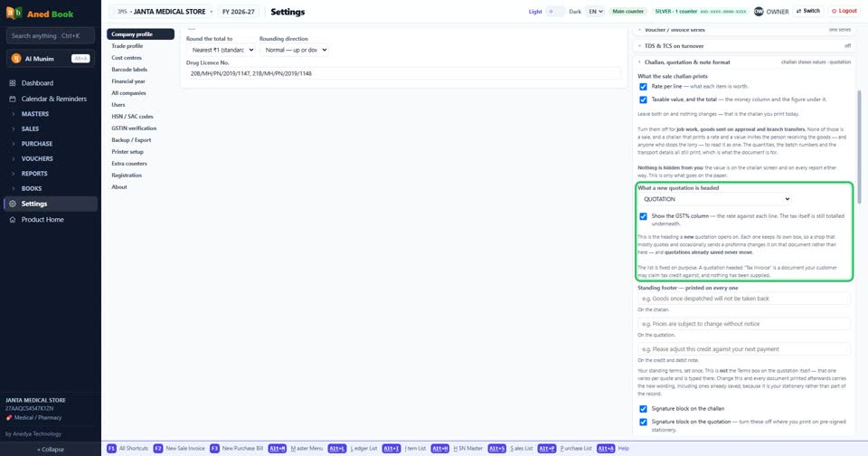The height and width of the screenshot is (456, 868).
Task: Click the Al Munim assistant avatar
Action: pos(16,58)
